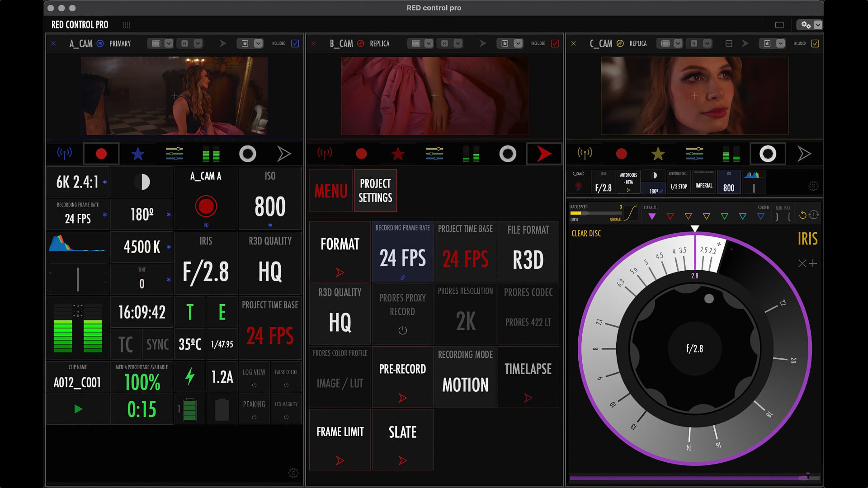Toggle LOG VIEW power button
Viewport: 868px width, 488px height.
pyautogui.click(x=254, y=385)
